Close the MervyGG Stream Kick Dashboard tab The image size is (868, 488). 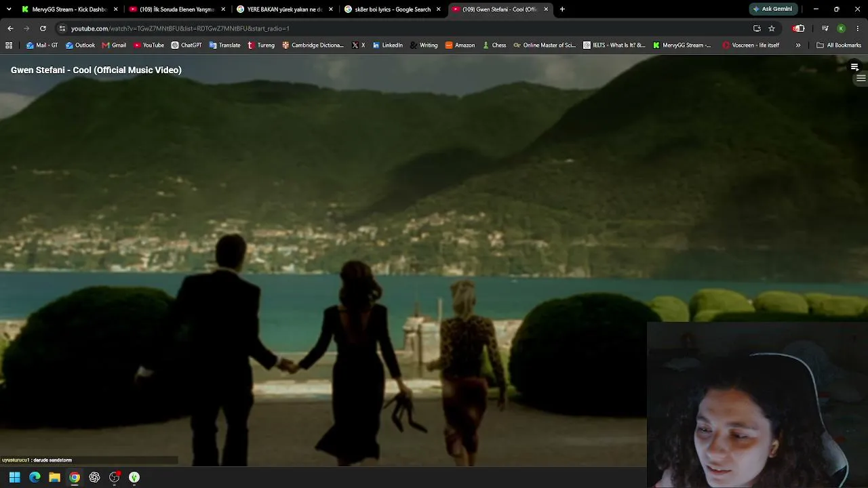[116, 9]
